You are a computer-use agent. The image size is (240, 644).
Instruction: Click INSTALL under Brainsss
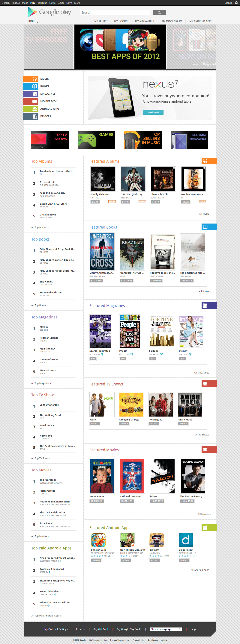point(155,560)
